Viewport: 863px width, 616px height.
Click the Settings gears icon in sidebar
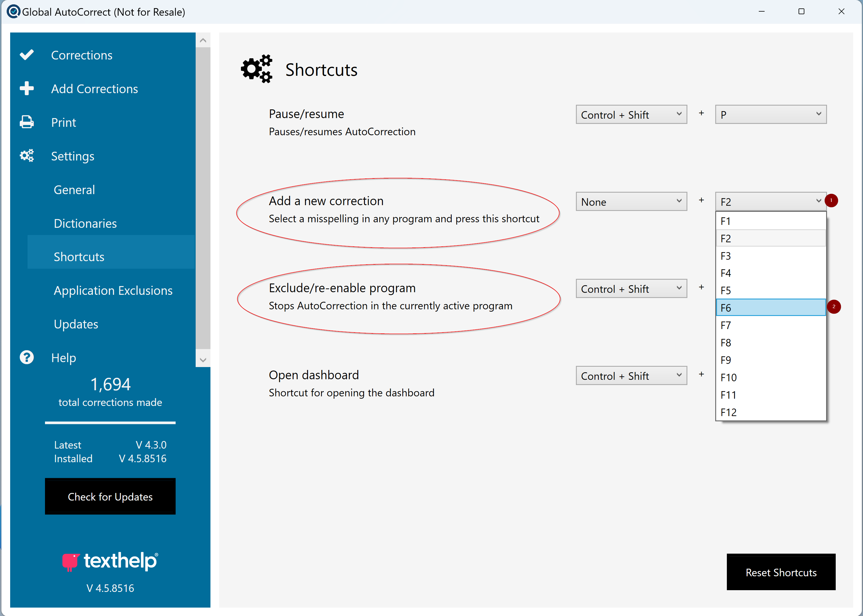(x=27, y=156)
